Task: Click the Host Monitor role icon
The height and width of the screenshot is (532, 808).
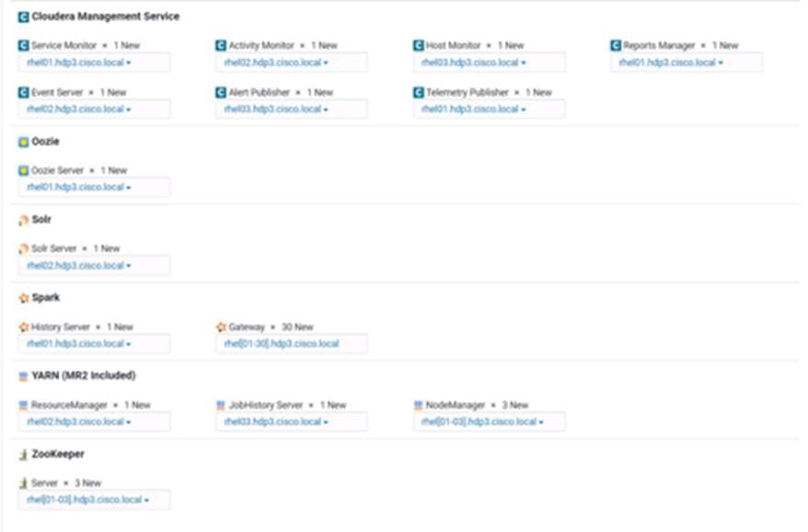Action: tap(418, 45)
